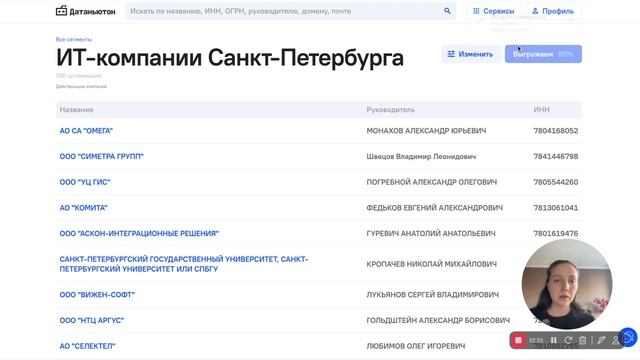The image size is (640, 360).
Task: Click the Руководитель column header
Action: (x=391, y=109)
